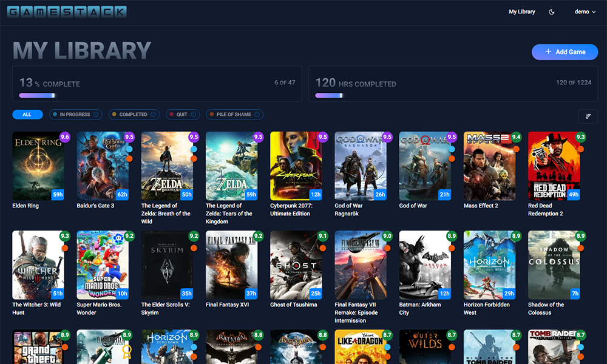Viewport: 607px width, 364px height.
Task: Click the Baldur's Gate 3 62h badge
Action: coord(123,195)
